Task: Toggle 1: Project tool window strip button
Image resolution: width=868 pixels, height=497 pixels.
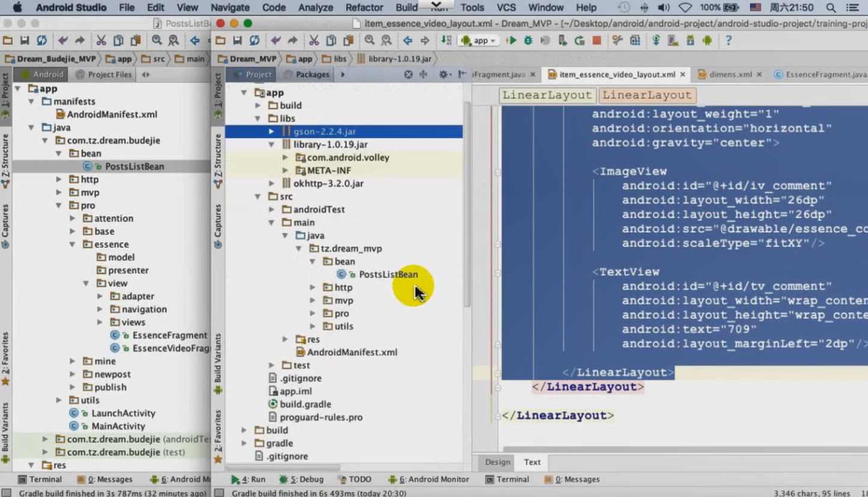Action: point(218,96)
